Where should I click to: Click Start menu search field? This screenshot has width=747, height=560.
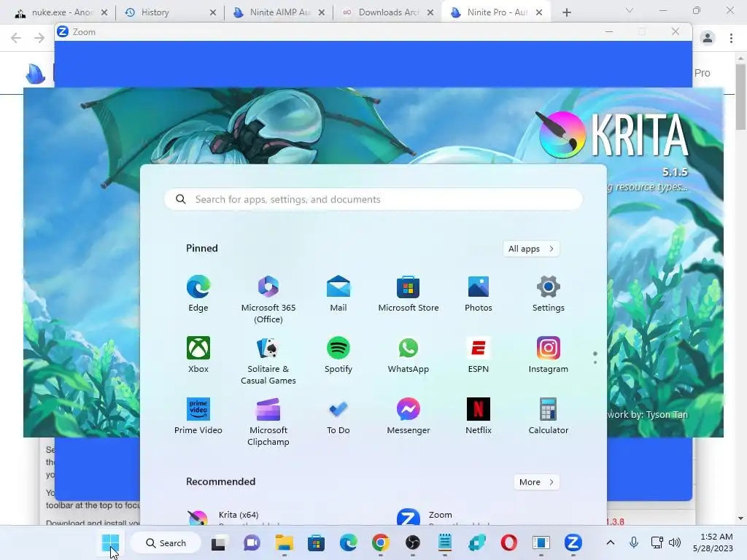373,199
